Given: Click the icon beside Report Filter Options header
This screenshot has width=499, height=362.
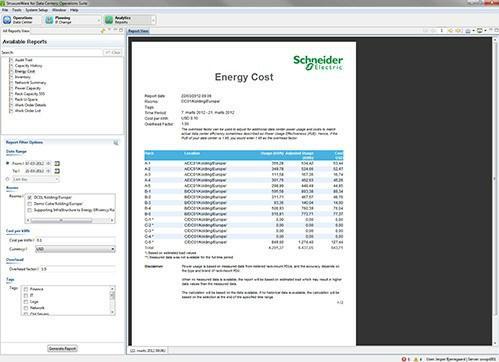Looking at the screenshot, I should pyautogui.click(x=116, y=142).
